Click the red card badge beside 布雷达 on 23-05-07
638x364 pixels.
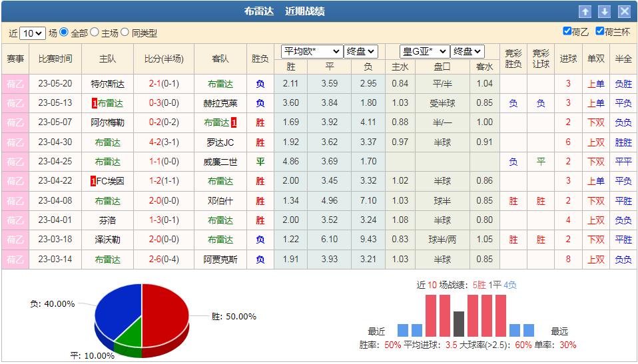point(234,122)
